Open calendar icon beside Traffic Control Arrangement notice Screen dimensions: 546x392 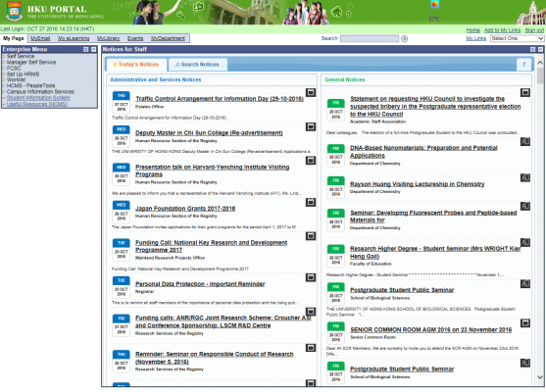point(311,92)
